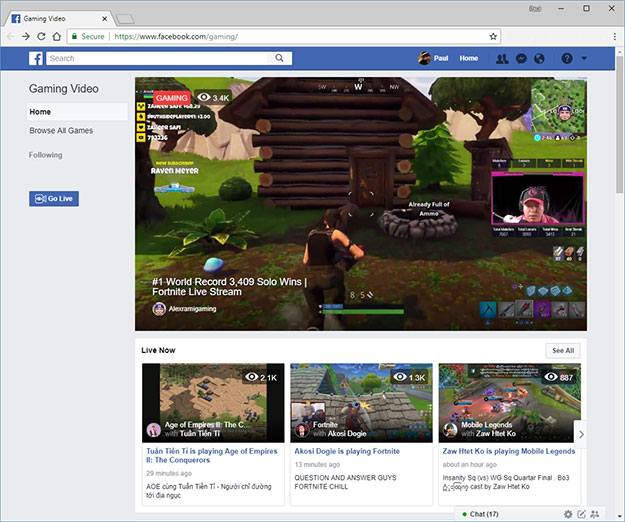625x522 pixels.
Task: Open 'Zaw Htet Ko is playing' link
Action: [509, 451]
